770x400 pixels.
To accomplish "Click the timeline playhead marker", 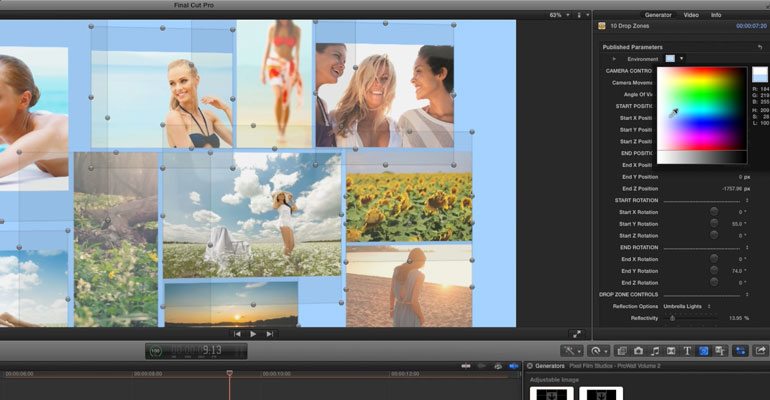I will (229, 373).
